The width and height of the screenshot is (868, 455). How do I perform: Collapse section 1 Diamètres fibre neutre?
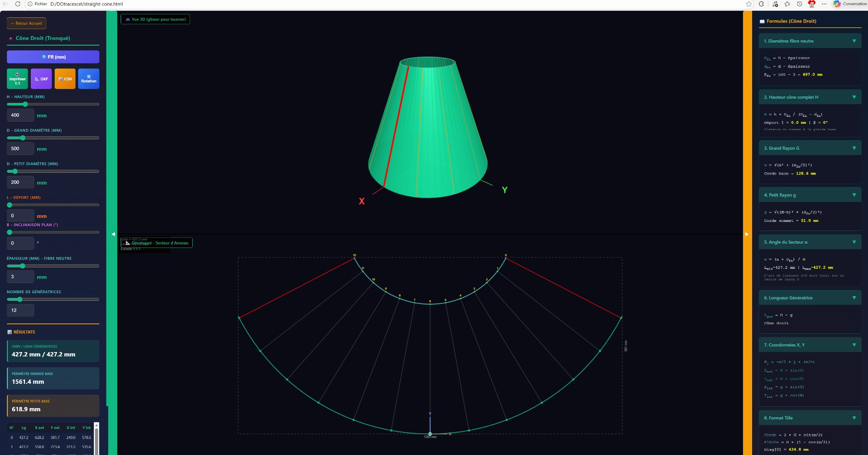[854, 40]
